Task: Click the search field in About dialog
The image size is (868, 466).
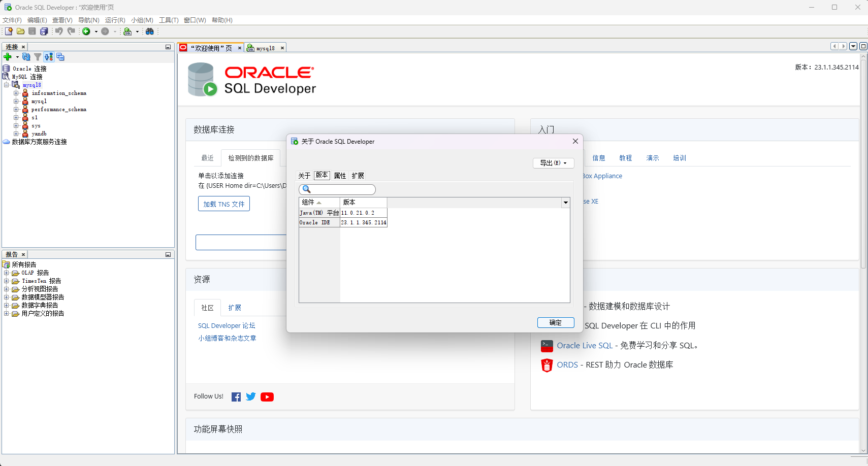Action: [337, 189]
